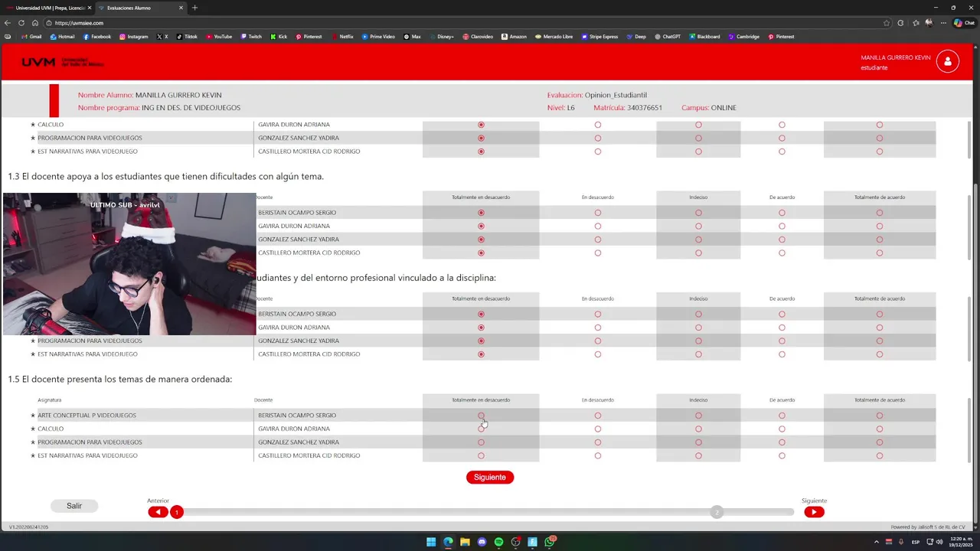
Task: Select 'De acuerdo' for Castillero Mortera in 1.5
Action: click(x=782, y=456)
